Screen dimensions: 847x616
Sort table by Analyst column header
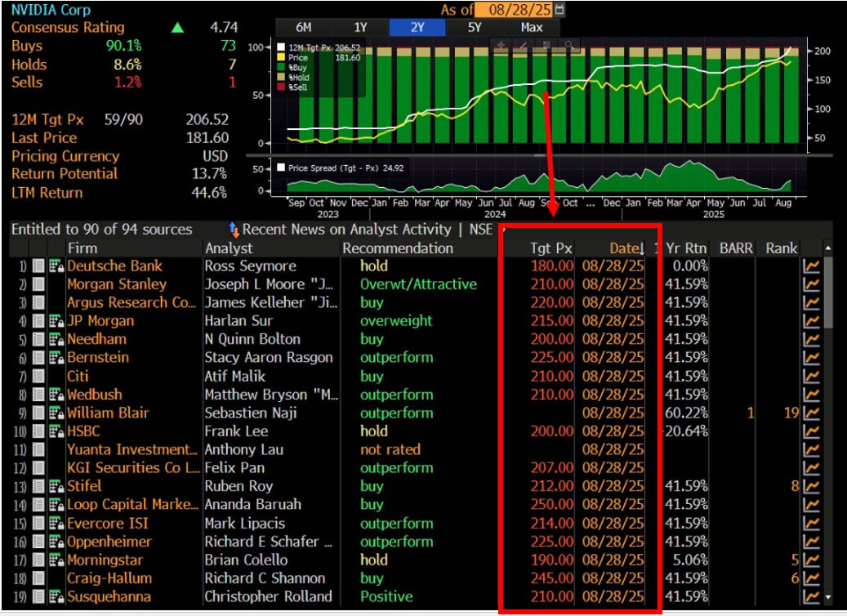coord(229,248)
